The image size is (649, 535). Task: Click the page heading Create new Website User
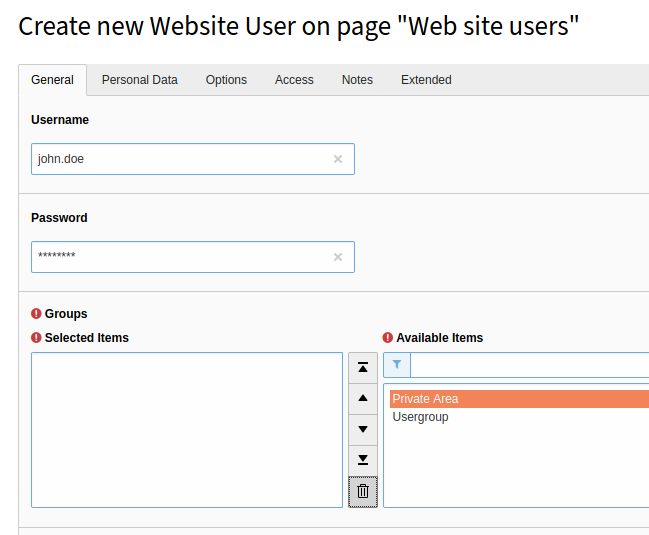point(298,26)
